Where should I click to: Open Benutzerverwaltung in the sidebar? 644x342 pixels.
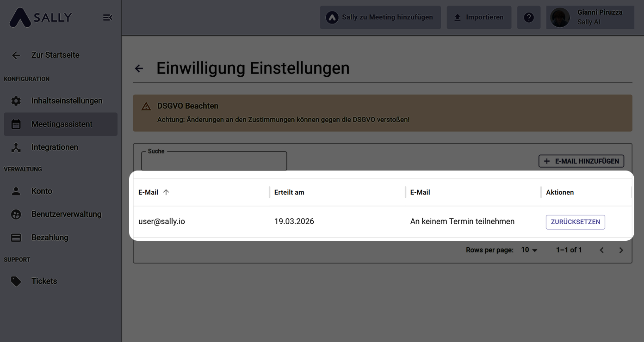coord(66,214)
